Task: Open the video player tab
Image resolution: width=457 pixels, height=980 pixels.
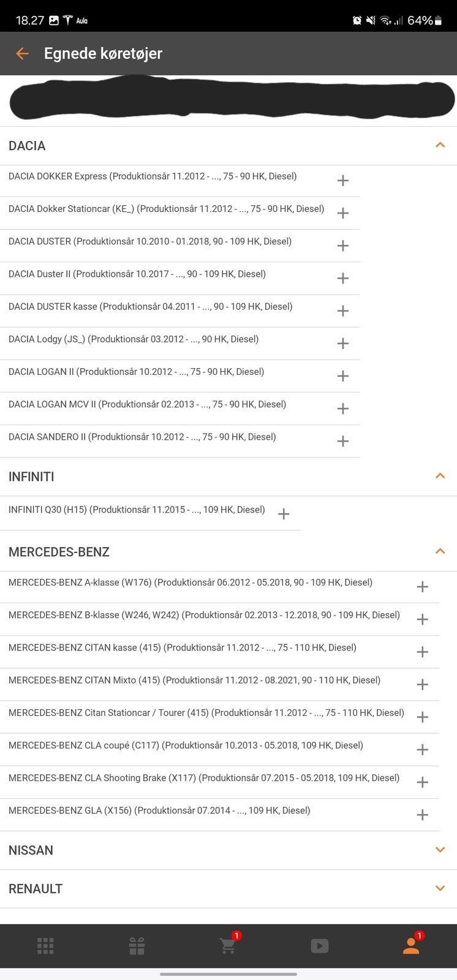Action: tap(319, 946)
